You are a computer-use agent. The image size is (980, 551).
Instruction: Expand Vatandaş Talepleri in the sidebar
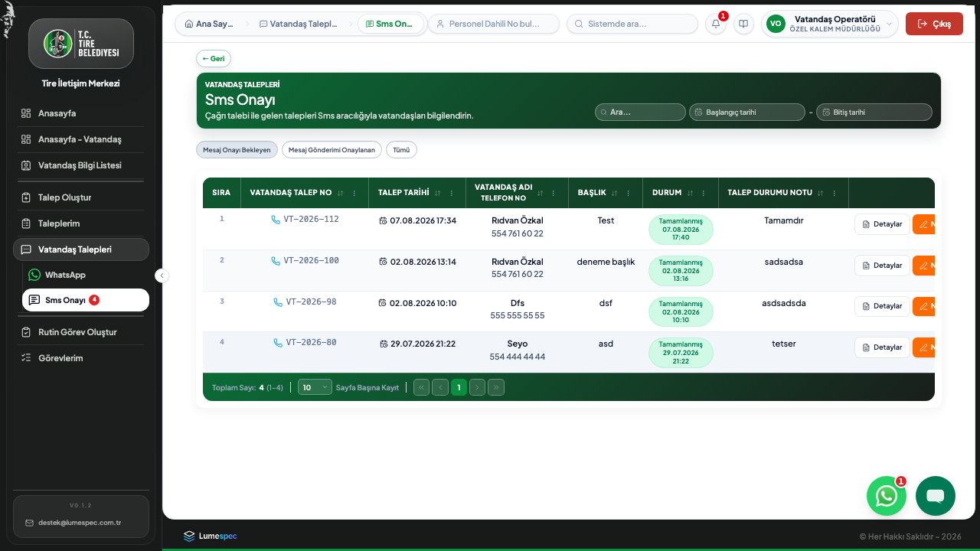[81, 249]
